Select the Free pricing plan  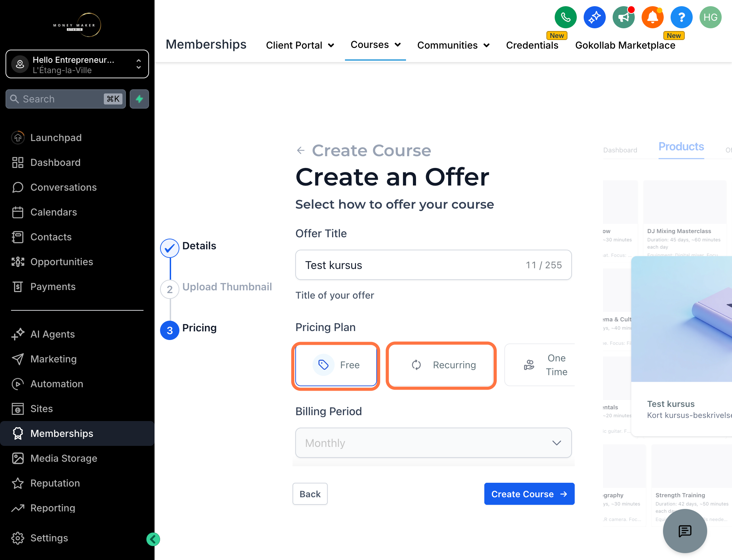(336, 365)
